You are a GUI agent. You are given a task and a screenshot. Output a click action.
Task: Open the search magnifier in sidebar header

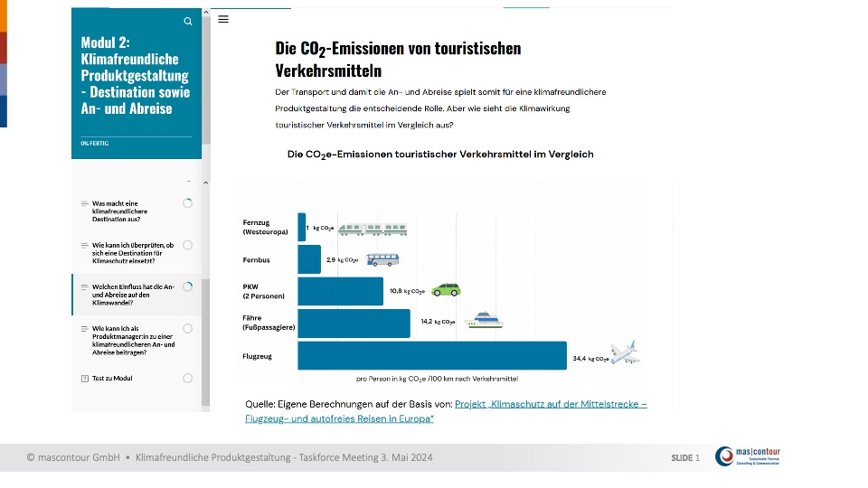point(188,21)
